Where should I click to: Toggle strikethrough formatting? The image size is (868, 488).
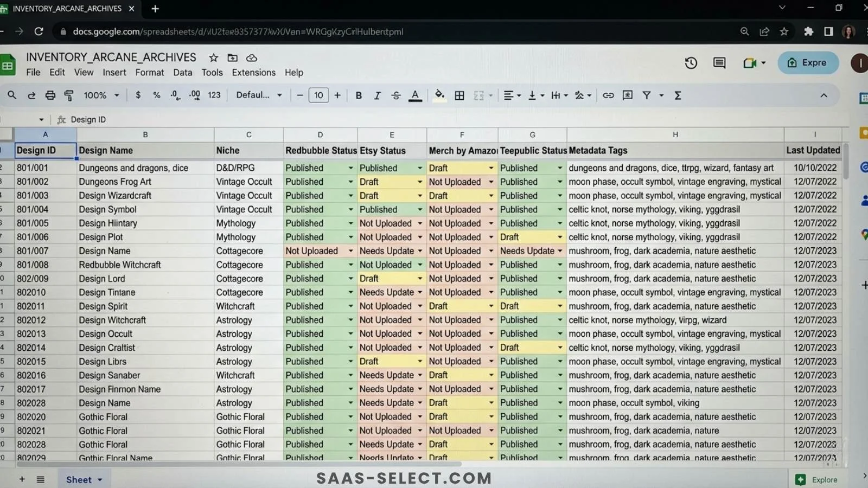click(x=396, y=95)
